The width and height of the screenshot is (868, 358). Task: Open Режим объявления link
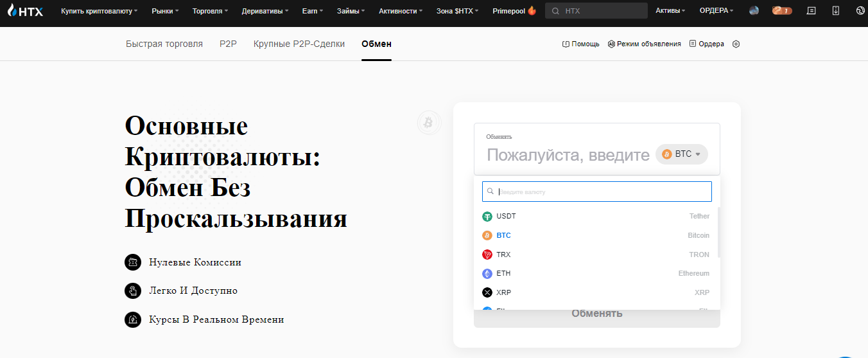pyautogui.click(x=645, y=44)
